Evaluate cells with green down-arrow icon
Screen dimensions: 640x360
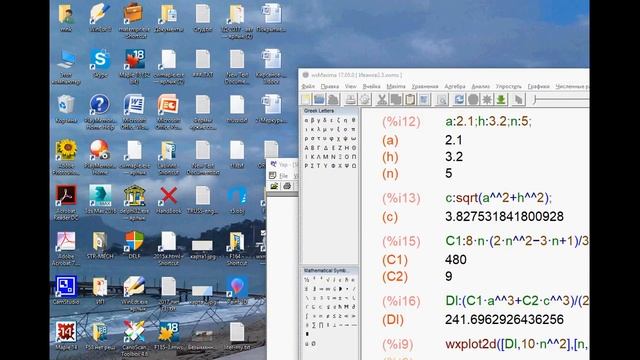click(x=501, y=99)
